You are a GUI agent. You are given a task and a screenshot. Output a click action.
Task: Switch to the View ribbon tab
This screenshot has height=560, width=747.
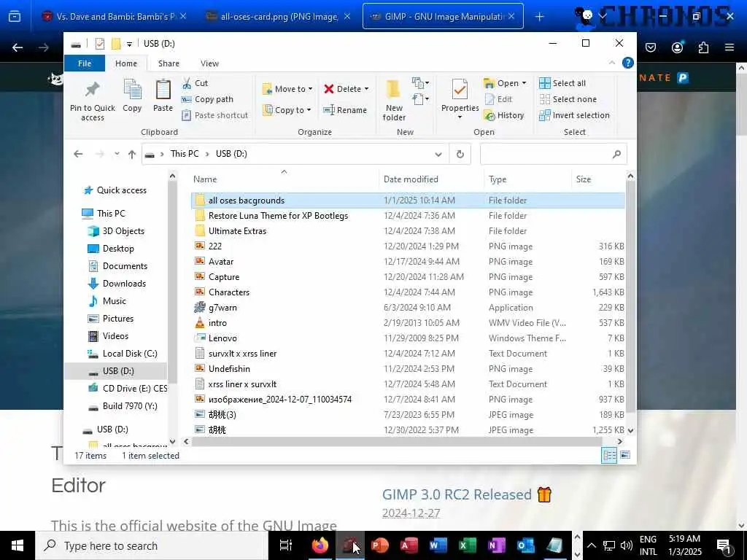point(209,63)
